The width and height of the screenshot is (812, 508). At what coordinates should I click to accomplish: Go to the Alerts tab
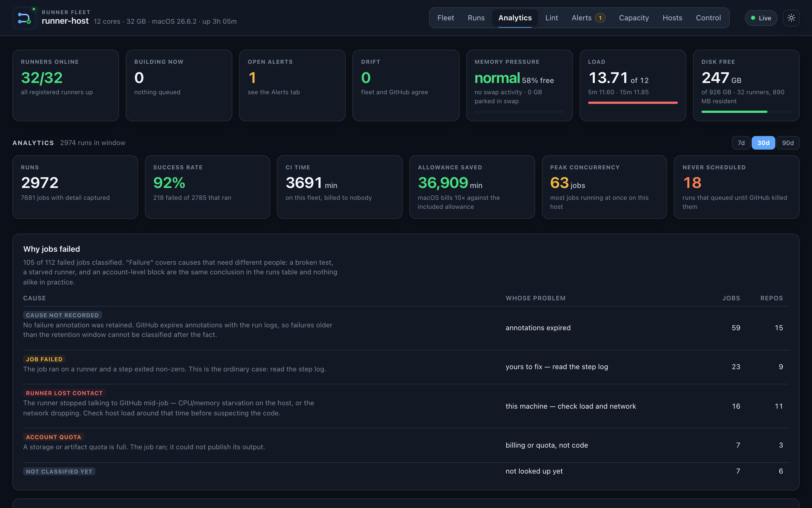pyautogui.click(x=588, y=18)
